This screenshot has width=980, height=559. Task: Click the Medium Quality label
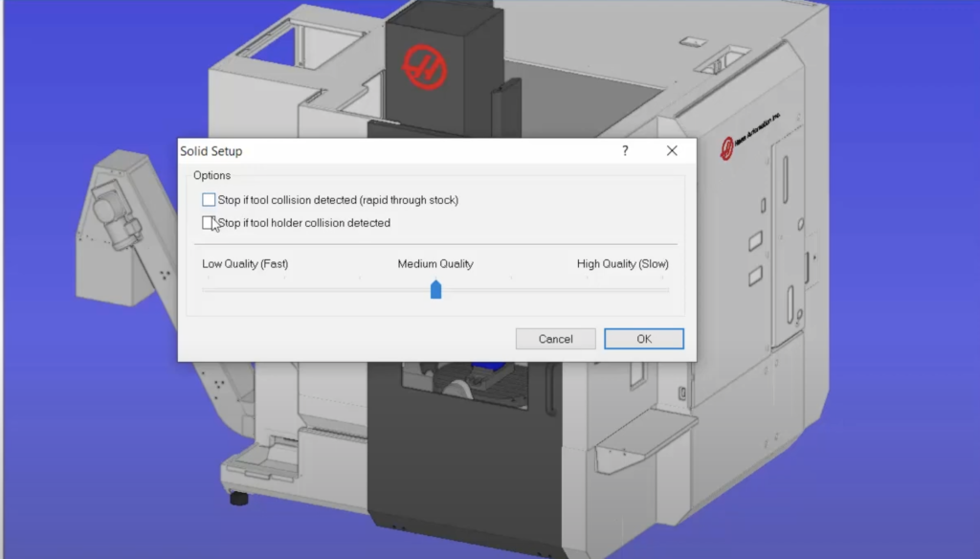tap(435, 264)
